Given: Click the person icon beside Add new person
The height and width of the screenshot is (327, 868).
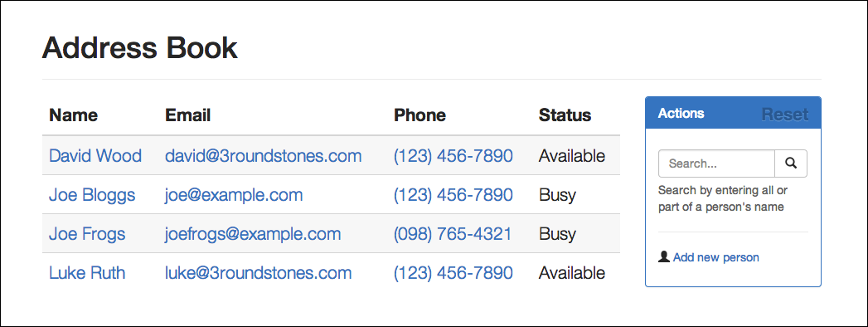Looking at the screenshot, I should tap(664, 257).
